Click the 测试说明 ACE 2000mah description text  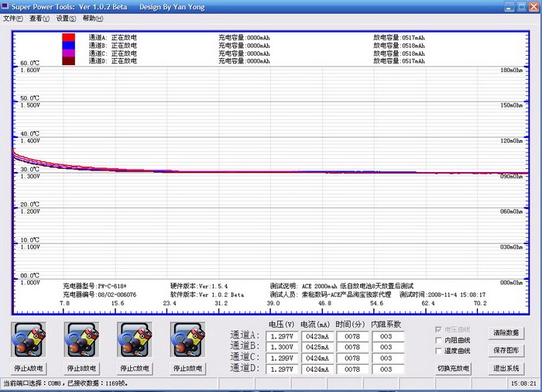(x=341, y=286)
